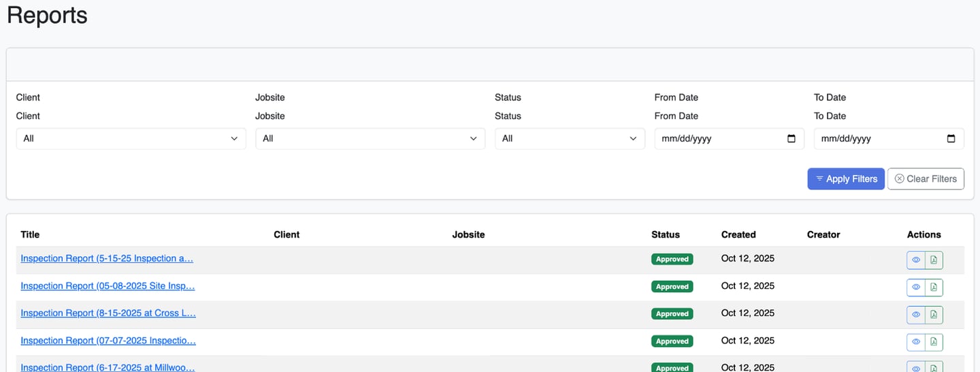Click the Creator column header

click(823, 234)
